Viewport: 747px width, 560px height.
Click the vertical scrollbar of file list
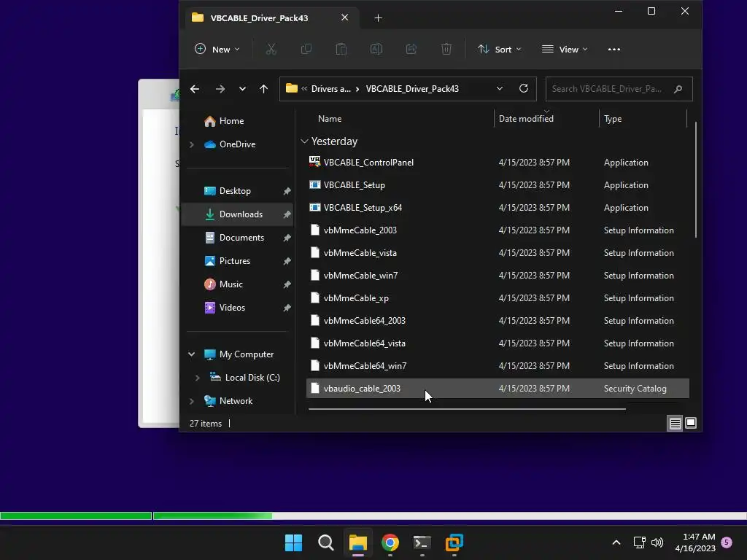[x=695, y=179]
